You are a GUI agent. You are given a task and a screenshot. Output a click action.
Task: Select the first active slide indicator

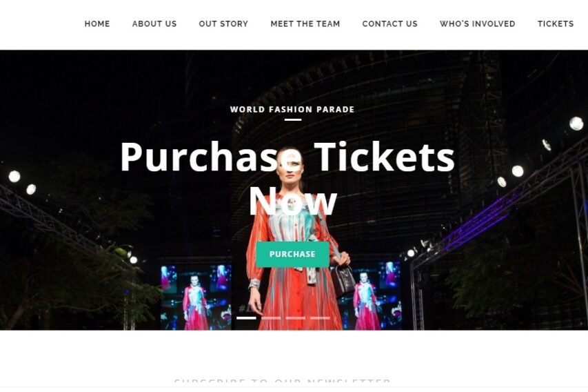pos(246,318)
